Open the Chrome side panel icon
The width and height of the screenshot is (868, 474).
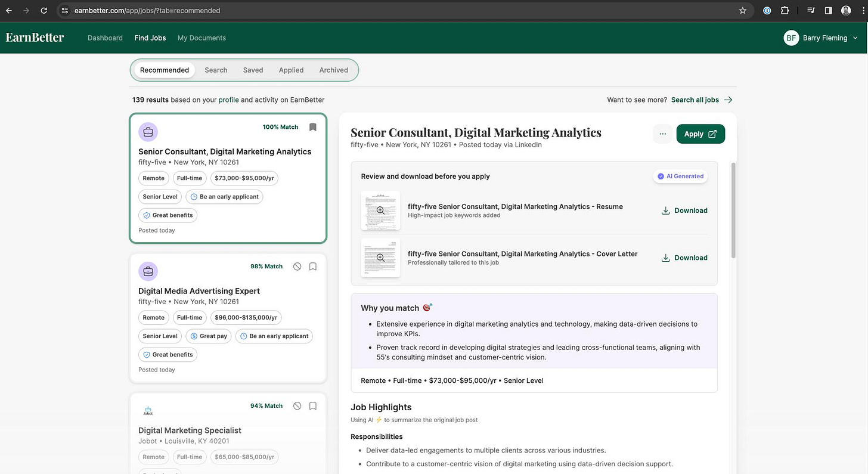[x=828, y=10]
